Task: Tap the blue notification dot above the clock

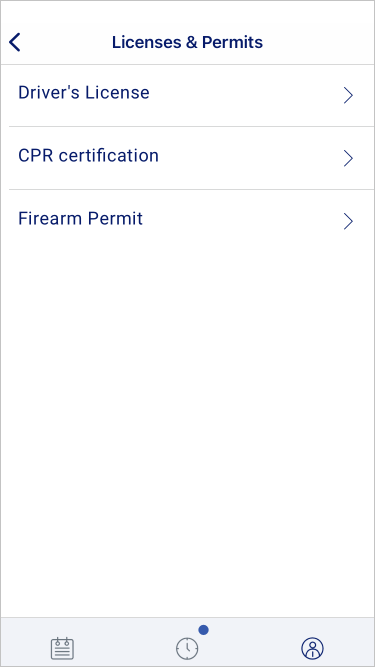Action: (204, 630)
